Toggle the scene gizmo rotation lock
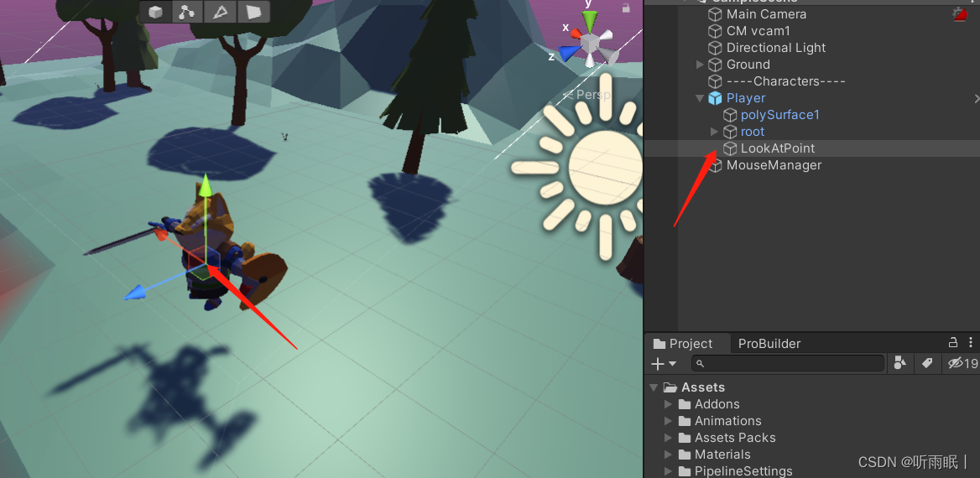Image resolution: width=980 pixels, height=478 pixels. click(x=626, y=8)
